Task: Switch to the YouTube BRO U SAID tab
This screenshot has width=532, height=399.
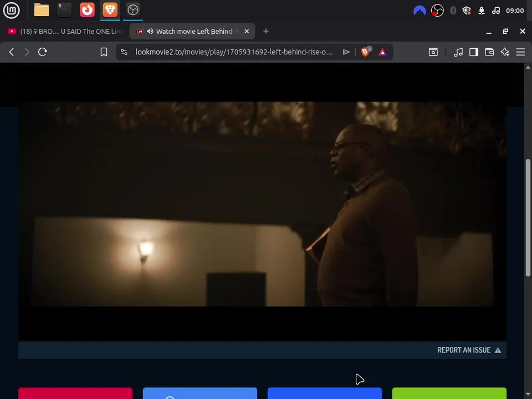Action: pos(64,31)
